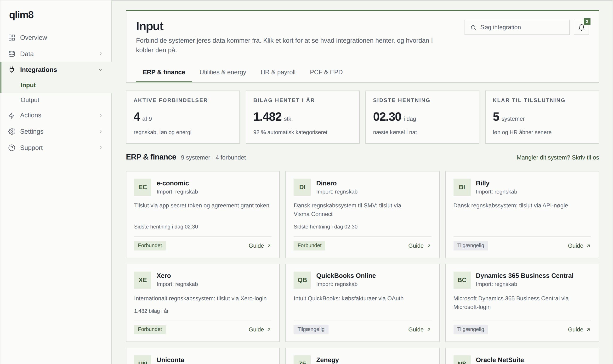Open the Uniconta card title
The image size is (613, 364).
pos(170,360)
